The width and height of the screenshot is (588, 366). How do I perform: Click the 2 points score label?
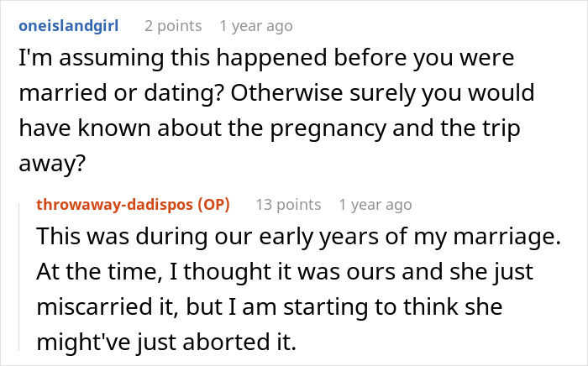click(171, 26)
